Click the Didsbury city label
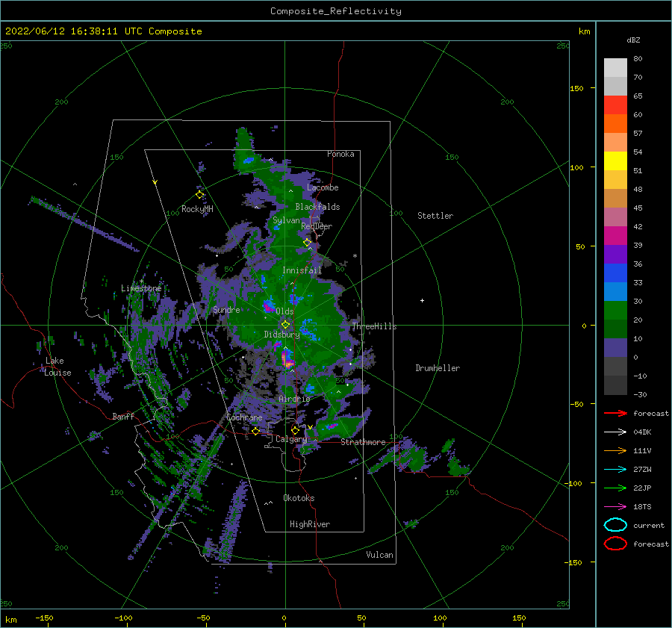The image size is (672, 628). click(281, 335)
